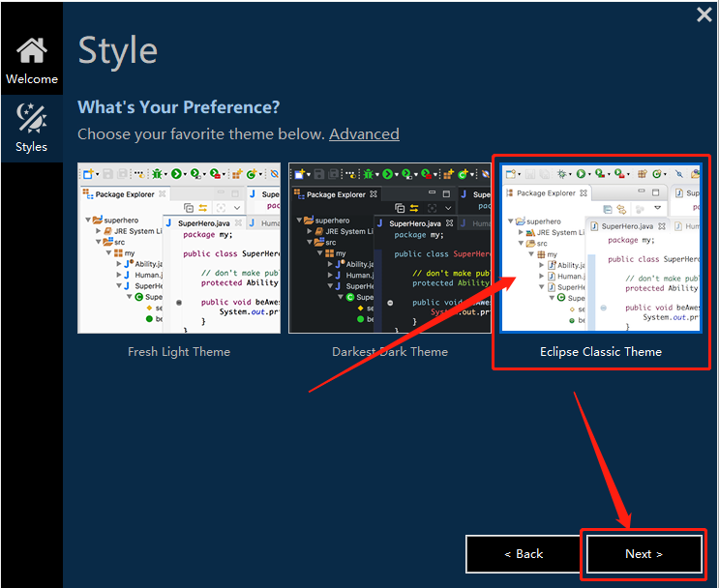Expand the superhero node in light preview

(88, 220)
